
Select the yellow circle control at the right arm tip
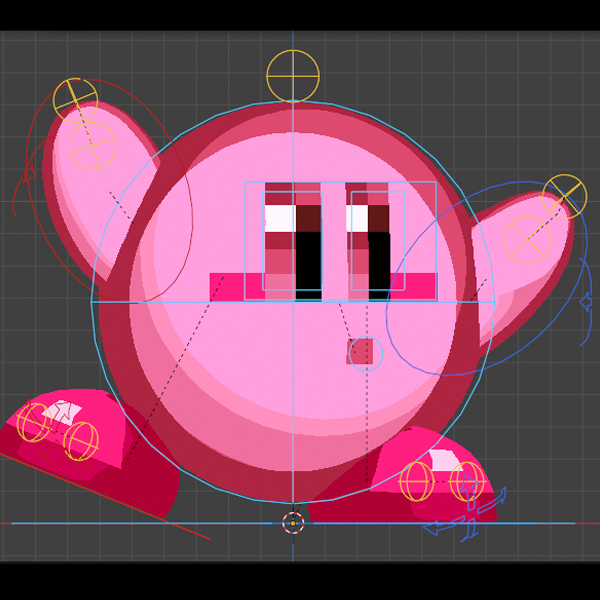click(564, 197)
